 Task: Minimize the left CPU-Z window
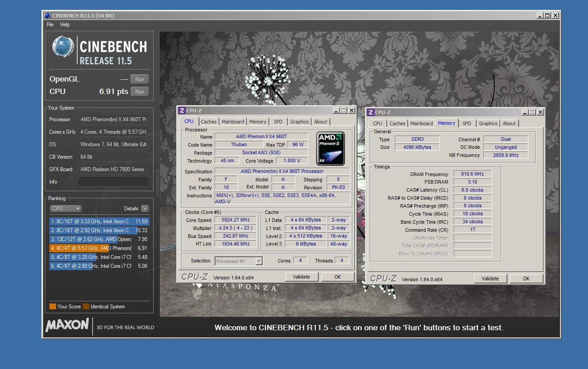point(337,111)
